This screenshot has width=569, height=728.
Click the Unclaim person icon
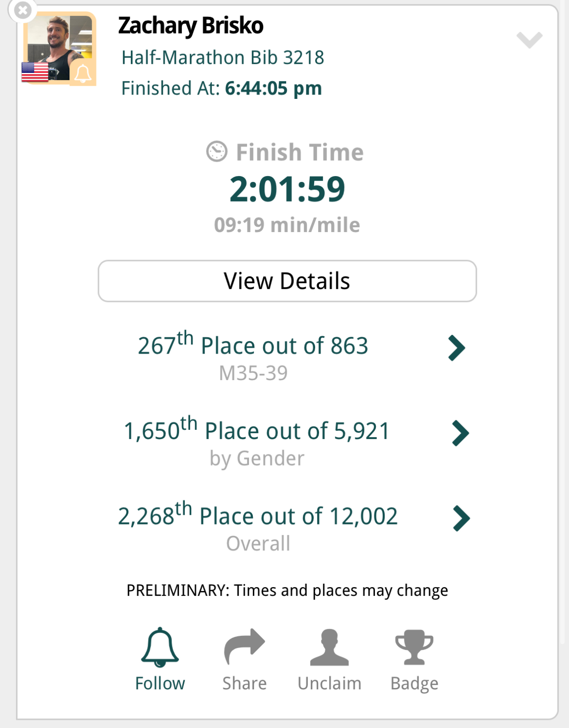tap(329, 647)
